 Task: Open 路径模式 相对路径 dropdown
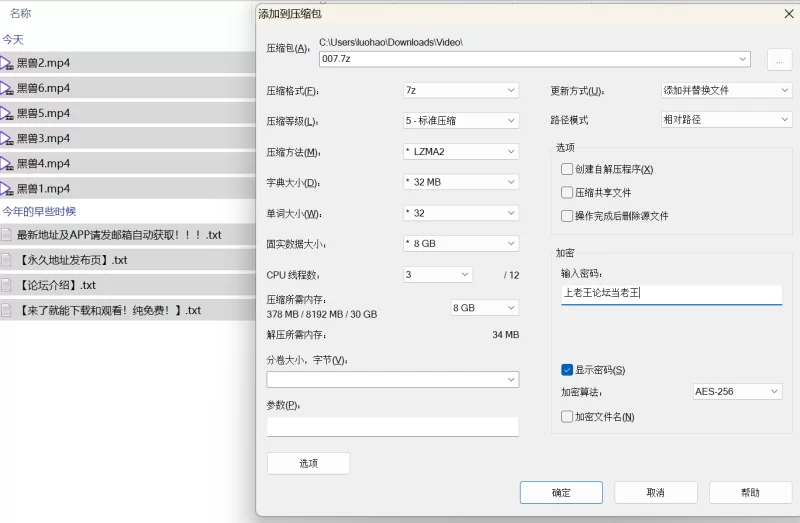coord(726,120)
